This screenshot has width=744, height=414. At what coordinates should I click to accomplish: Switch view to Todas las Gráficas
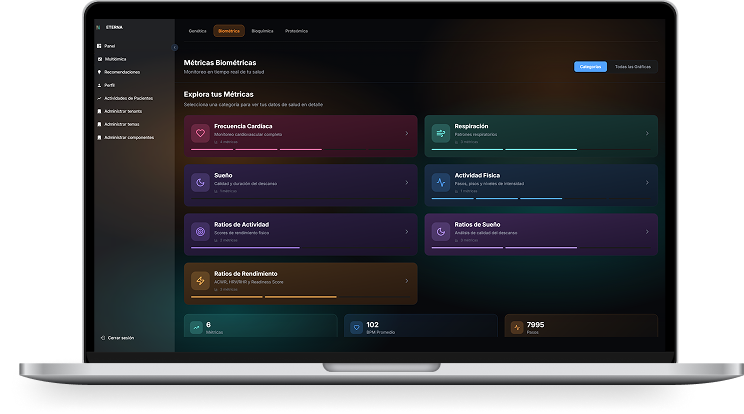pos(632,67)
